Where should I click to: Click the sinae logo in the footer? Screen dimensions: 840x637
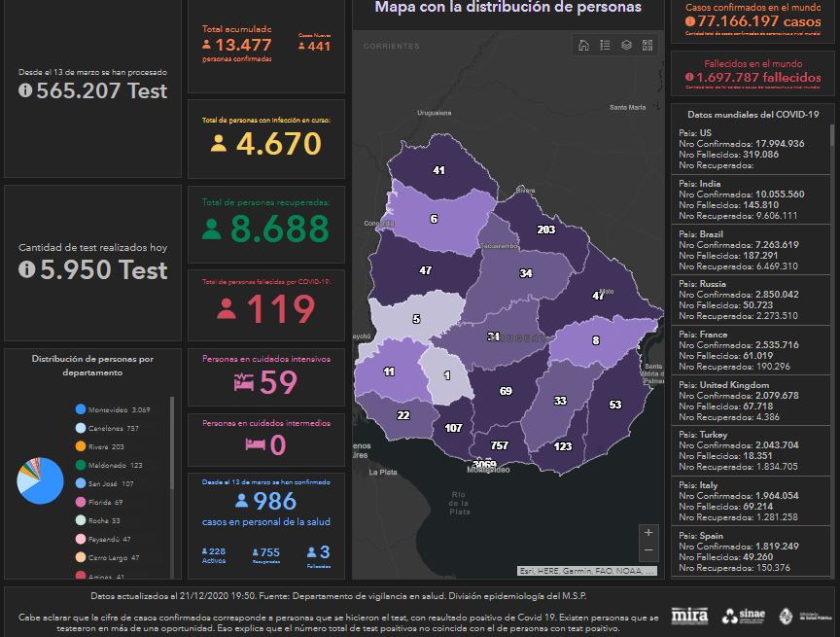click(743, 616)
